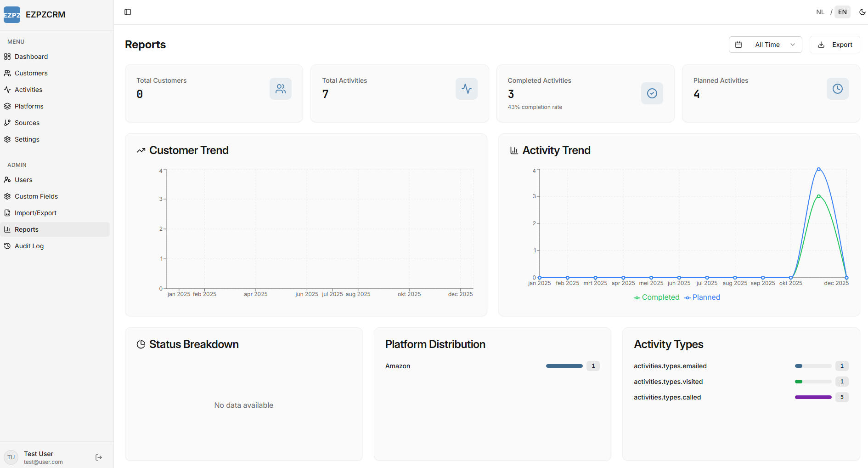Screen dimensions: 868x468
Task: Click the Test User profile avatar
Action: coord(11,457)
